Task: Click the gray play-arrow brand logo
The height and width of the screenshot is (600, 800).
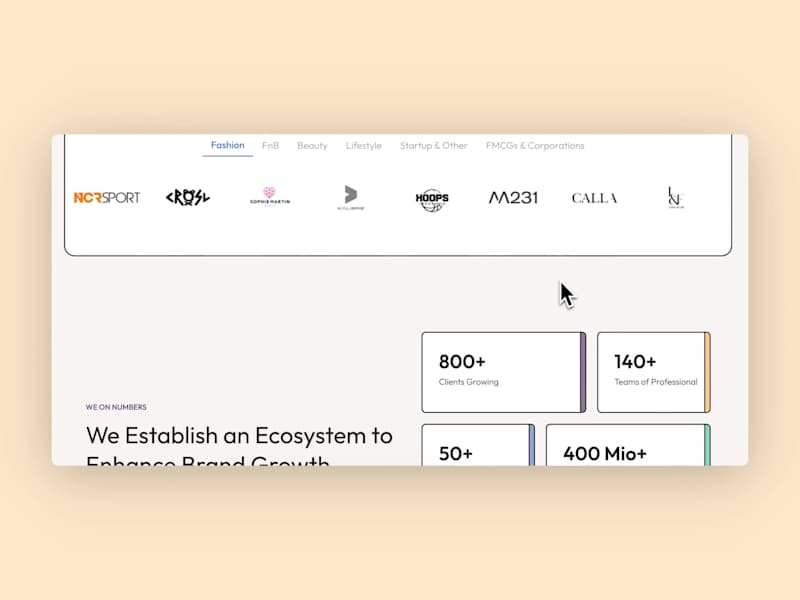Action: [x=351, y=197]
